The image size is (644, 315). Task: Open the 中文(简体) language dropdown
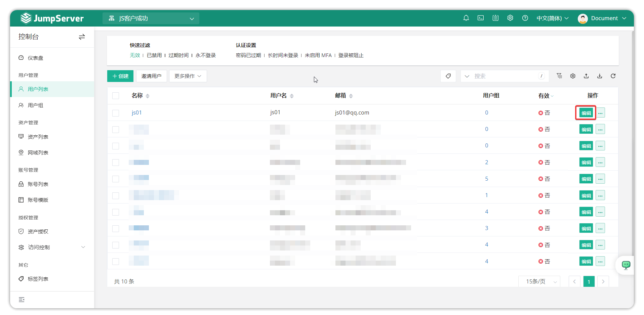[x=552, y=18]
